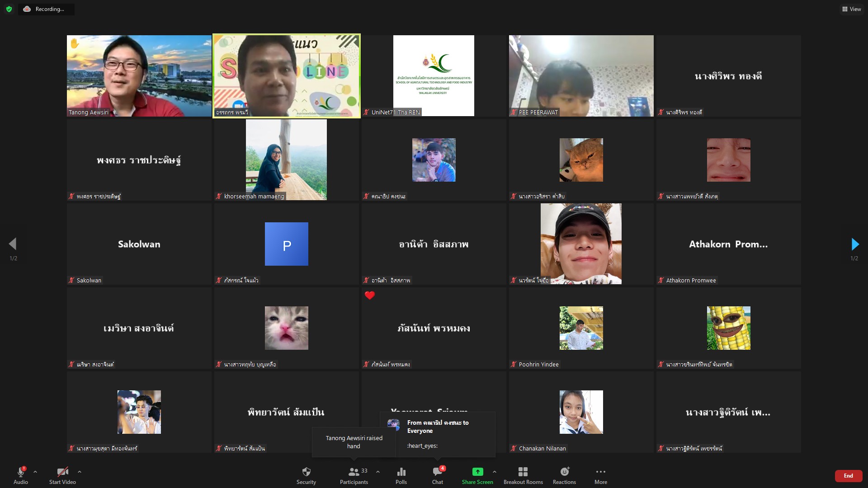The height and width of the screenshot is (488, 868).
Task: Open the Polls icon
Action: [401, 475]
